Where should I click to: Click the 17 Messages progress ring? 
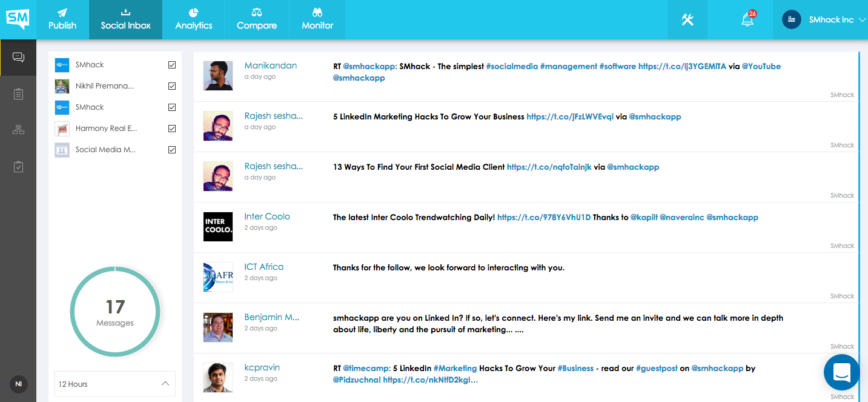click(x=115, y=311)
